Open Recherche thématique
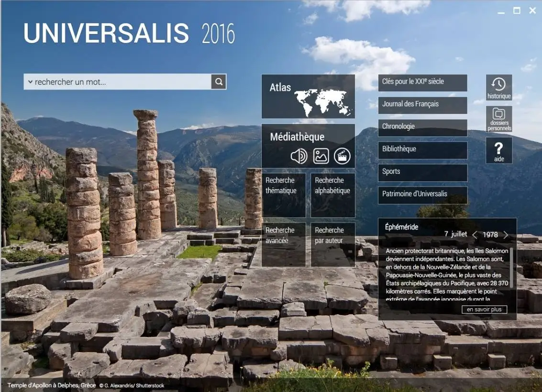The width and height of the screenshot is (542, 392). (284, 195)
